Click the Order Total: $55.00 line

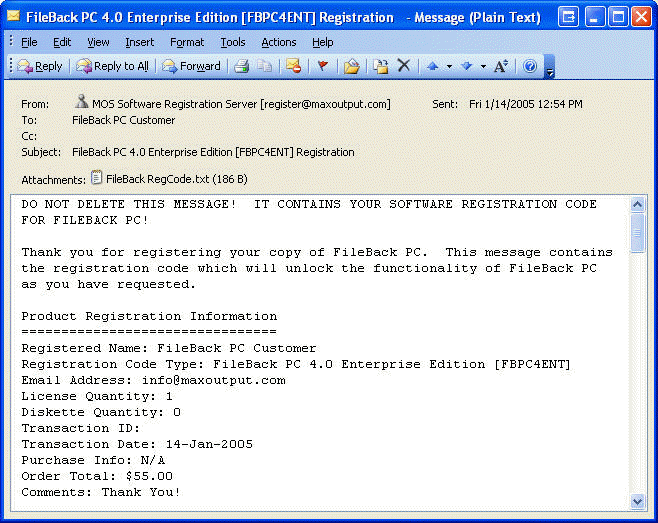point(97,476)
